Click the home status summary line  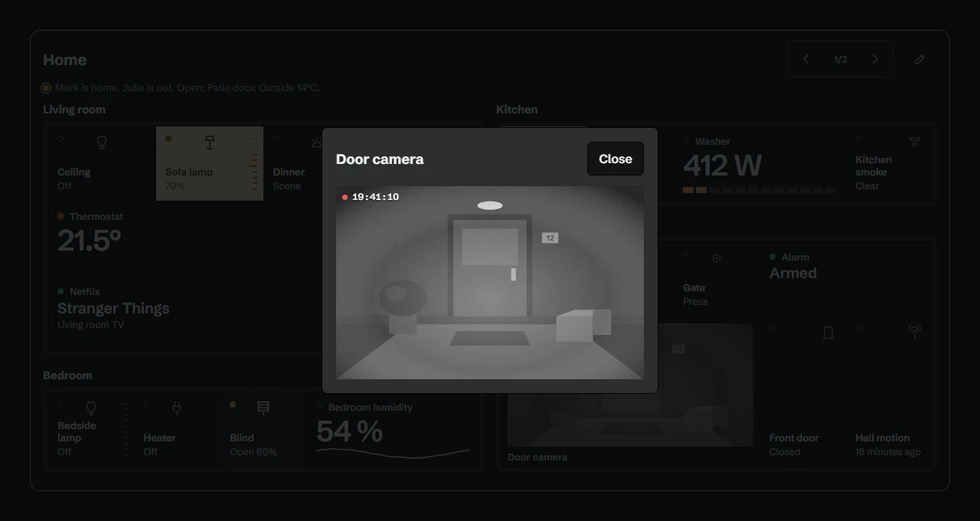[x=187, y=88]
